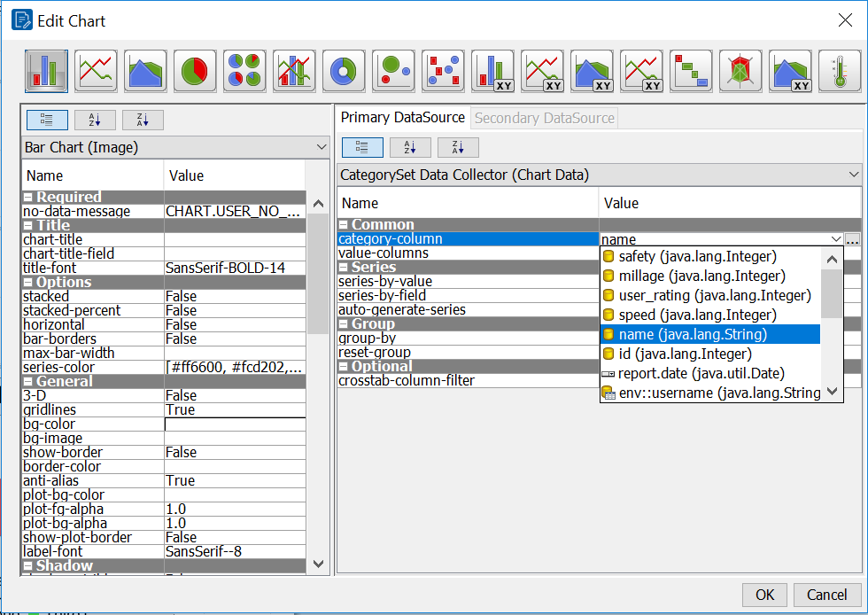Select the Bar XY chart type icon
This screenshot has height=615, width=868.
492,69
